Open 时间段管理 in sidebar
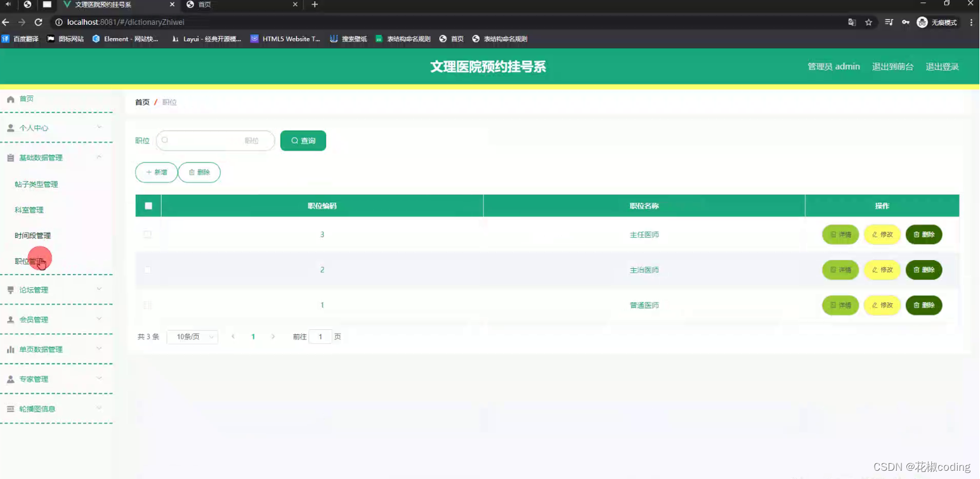 pos(32,235)
